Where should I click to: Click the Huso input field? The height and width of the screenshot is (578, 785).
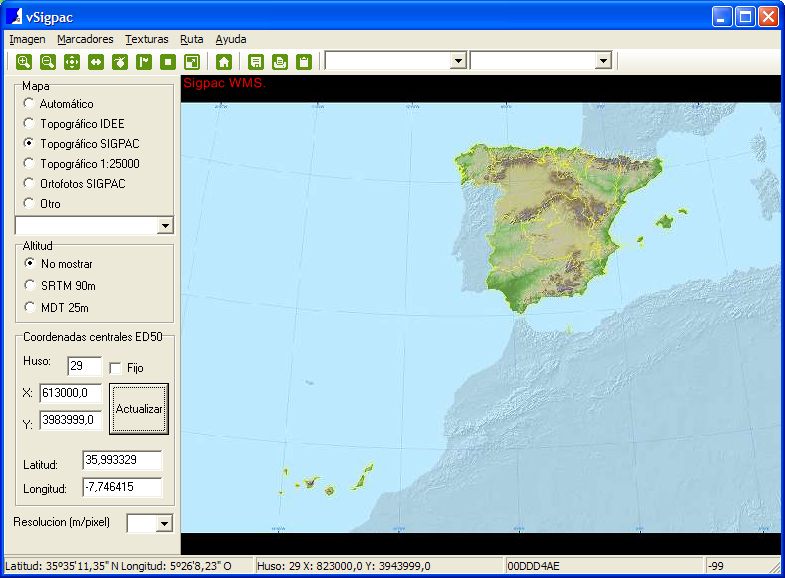(84, 367)
